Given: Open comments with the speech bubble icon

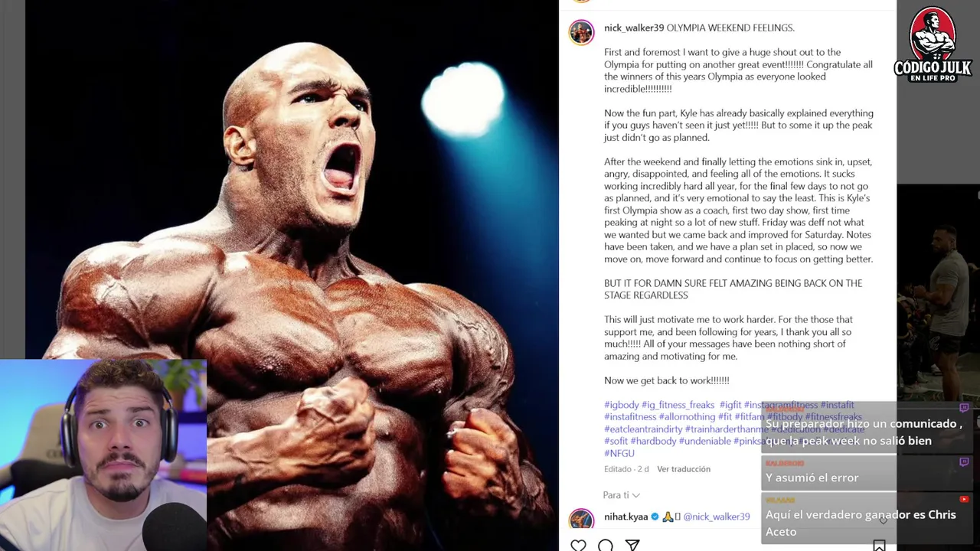Looking at the screenshot, I should pos(606,545).
